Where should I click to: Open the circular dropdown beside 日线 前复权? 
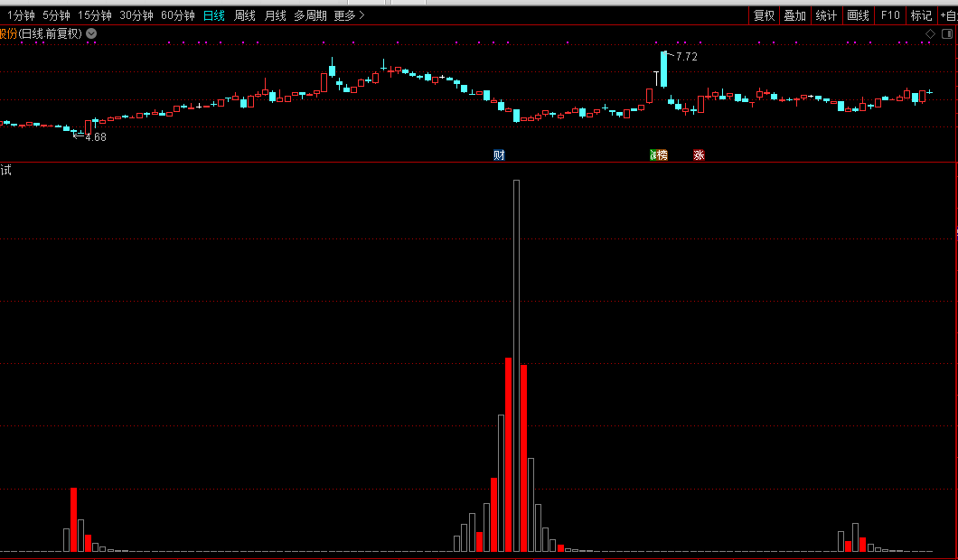pos(91,33)
